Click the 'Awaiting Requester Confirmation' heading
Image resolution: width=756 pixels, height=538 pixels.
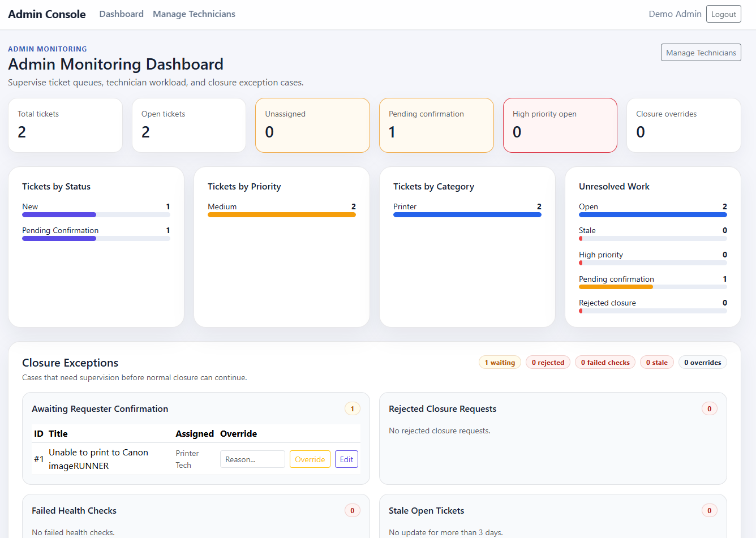coord(100,409)
